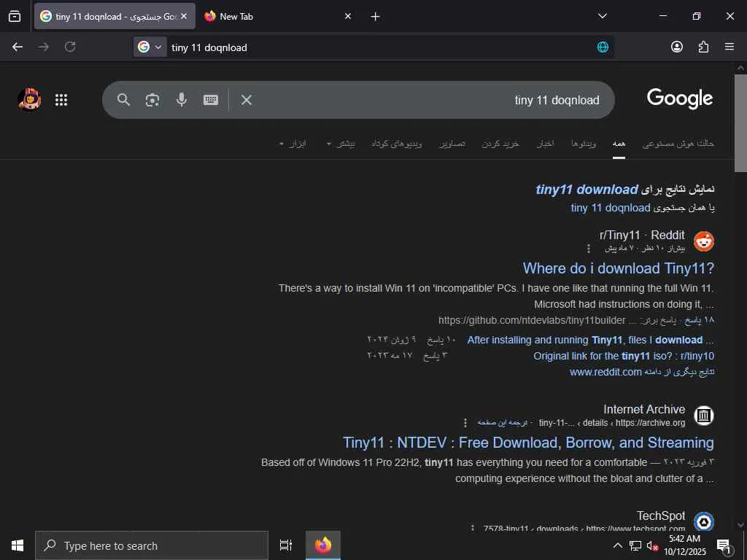This screenshot has height=560, width=747.
Task: Open Where do i download Tiny11? result
Action: tap(619, 268)
